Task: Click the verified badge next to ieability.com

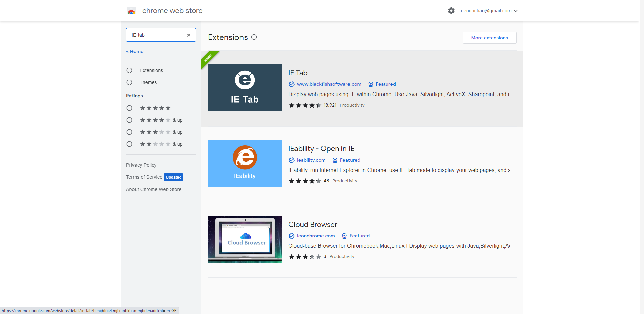Action: pos(291,160)
